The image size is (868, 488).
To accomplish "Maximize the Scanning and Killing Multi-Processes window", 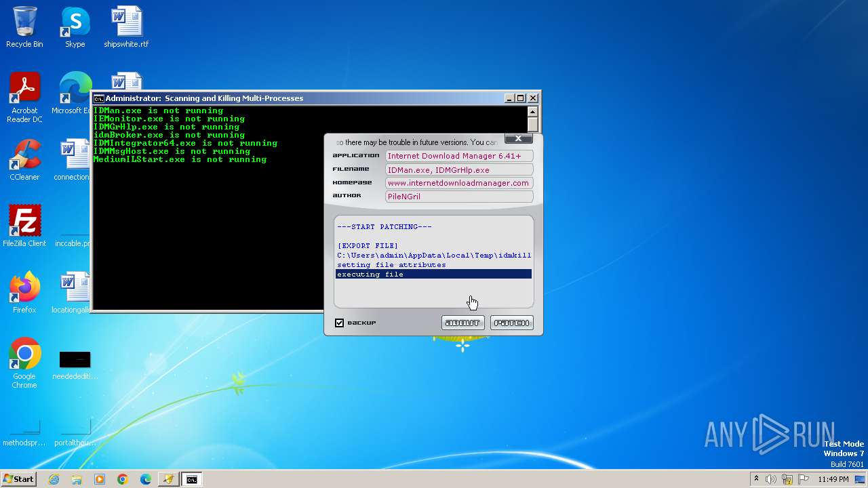I will pyautogui.click(x=521, y=98).
